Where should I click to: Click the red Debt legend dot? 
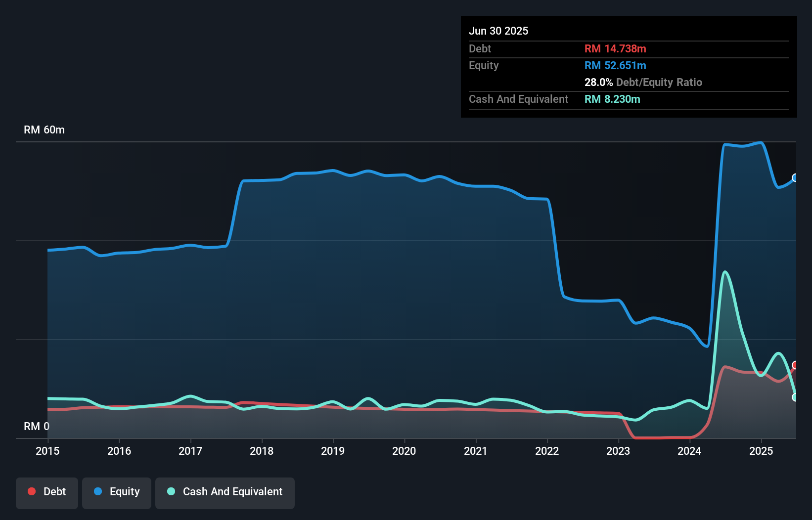click(32, 491)
